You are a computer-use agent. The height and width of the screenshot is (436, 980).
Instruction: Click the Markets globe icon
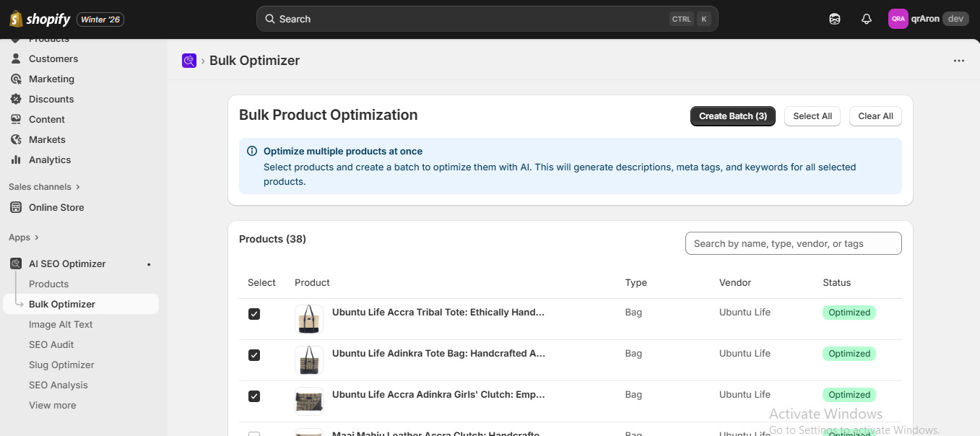click(16, 139)
